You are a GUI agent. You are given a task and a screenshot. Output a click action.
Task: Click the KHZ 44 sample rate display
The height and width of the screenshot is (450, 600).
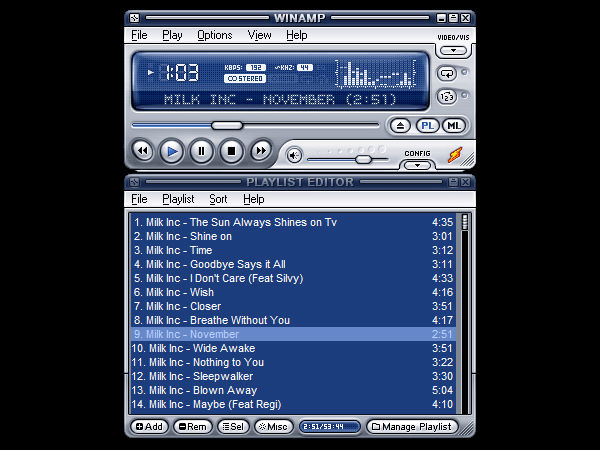point(293,67)
